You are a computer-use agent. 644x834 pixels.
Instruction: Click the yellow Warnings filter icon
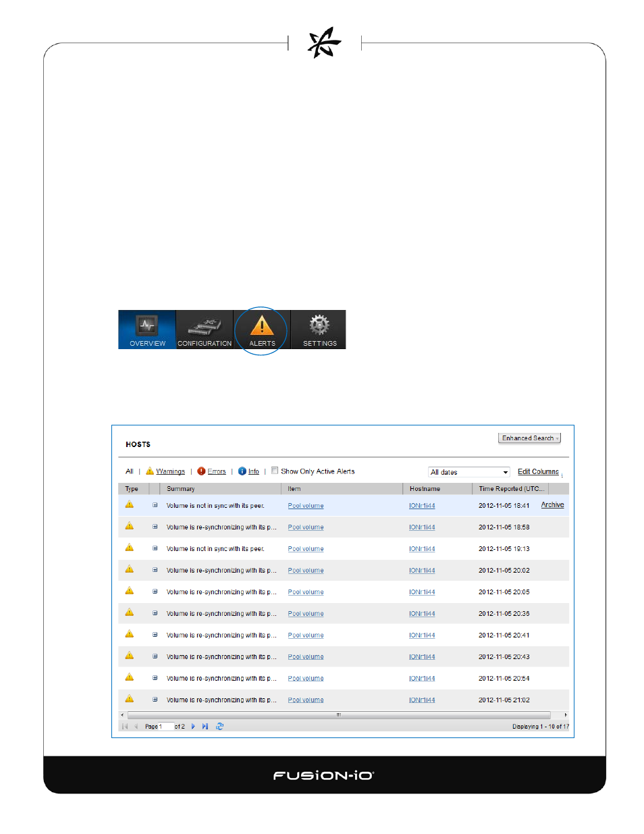tap(150, 471)
